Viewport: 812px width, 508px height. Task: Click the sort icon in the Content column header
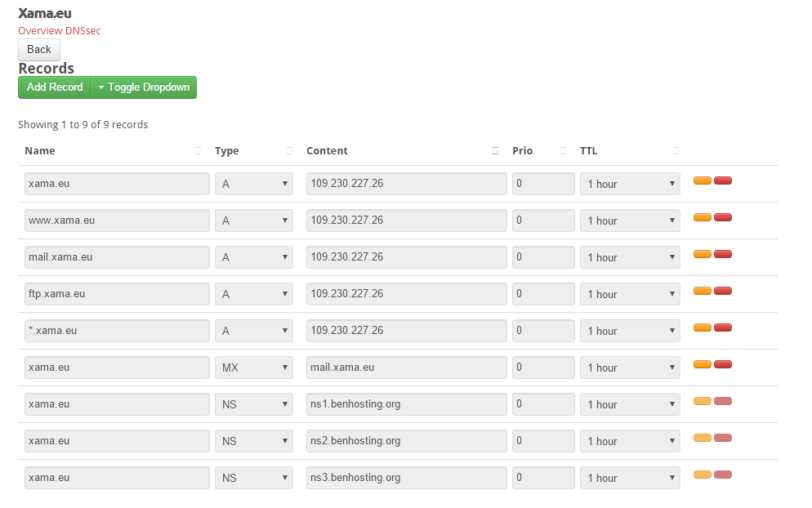click(x=495, y=151)
